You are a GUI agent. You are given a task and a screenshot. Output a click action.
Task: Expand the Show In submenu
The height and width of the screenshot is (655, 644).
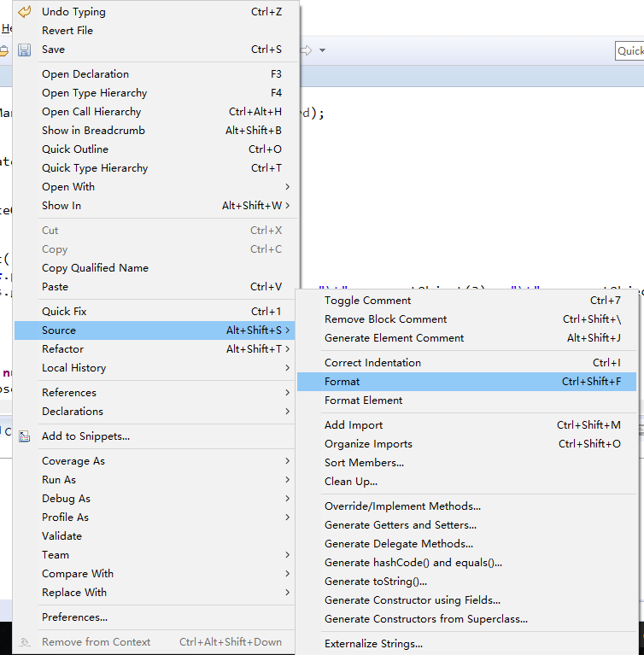pos(155,206)
